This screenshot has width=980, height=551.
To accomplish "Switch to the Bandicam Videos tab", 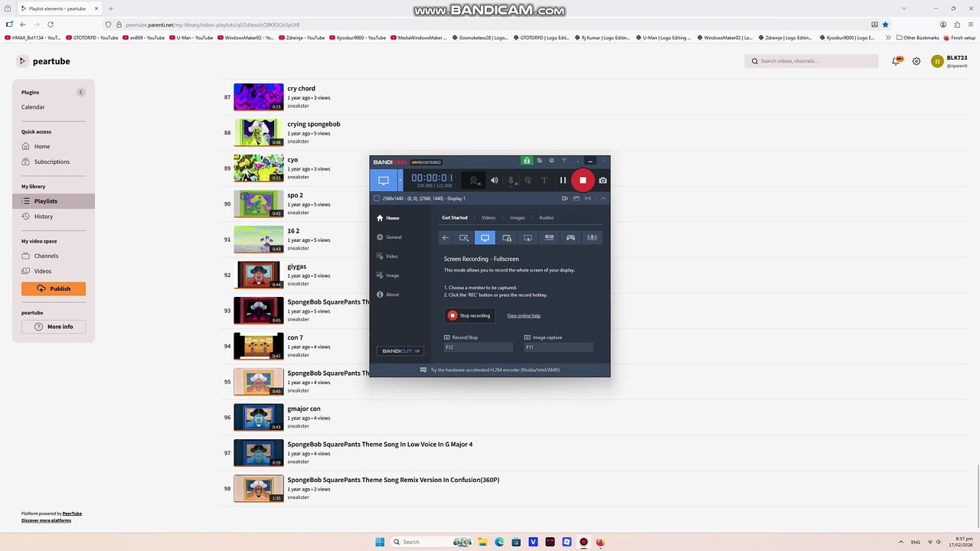I will pos(488,218).
